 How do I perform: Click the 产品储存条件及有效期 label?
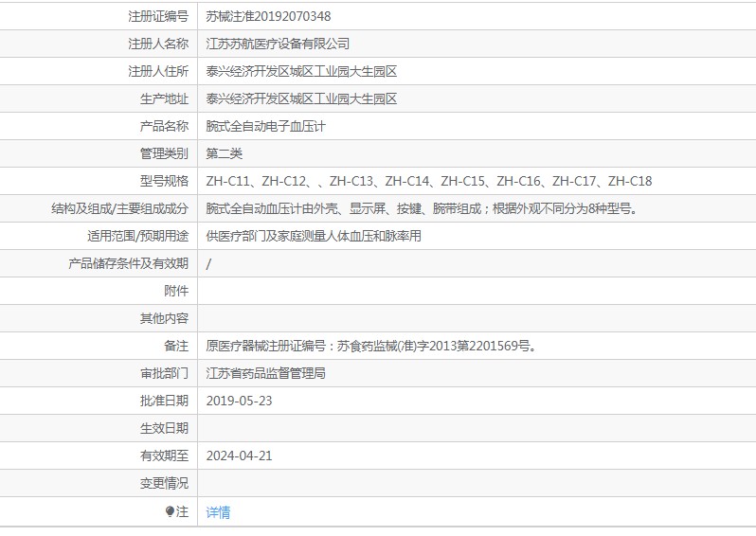click(128, 263)
